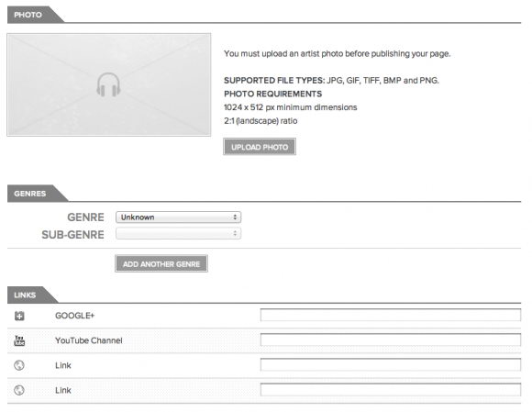Screen dimensions: 532x412
Task: Click Add Another Genre button
Action: [x=161, y=263]
